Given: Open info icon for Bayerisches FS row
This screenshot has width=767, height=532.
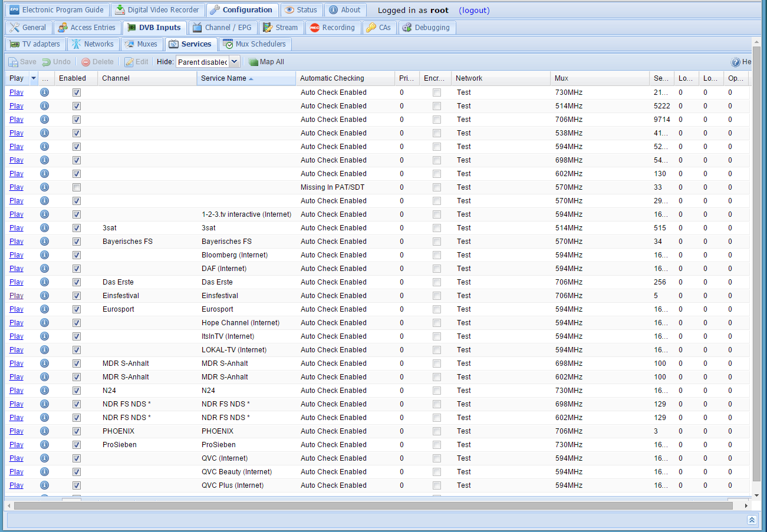Looking at the screenshot, I should 44,242.
